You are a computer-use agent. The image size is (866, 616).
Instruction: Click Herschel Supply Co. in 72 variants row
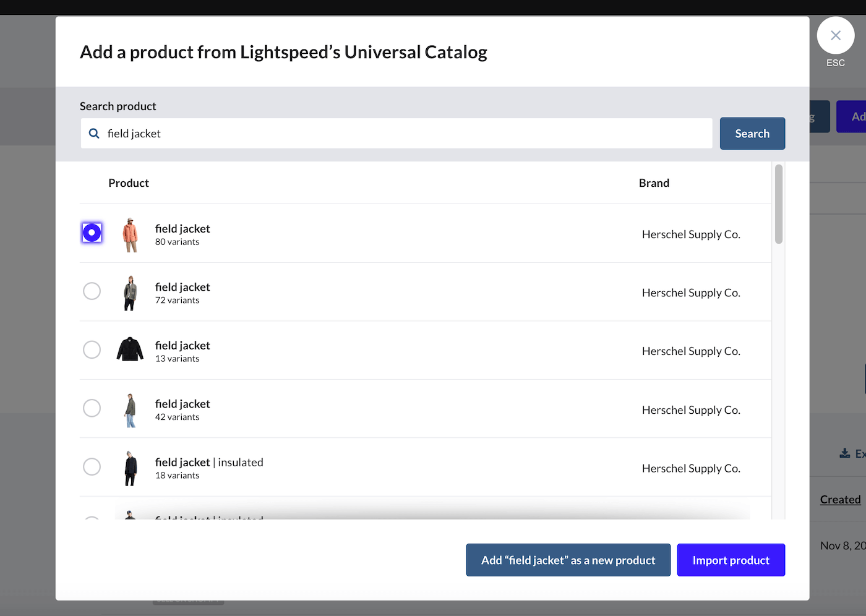point(691,293)
